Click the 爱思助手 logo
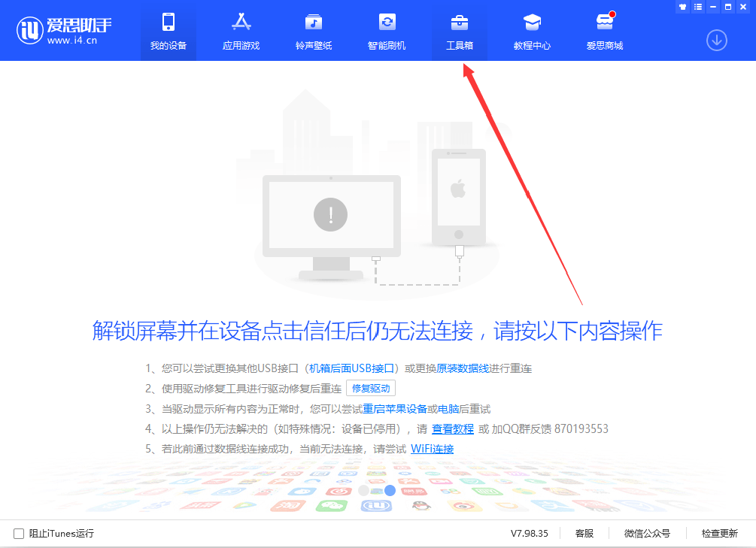 (64, 30)
